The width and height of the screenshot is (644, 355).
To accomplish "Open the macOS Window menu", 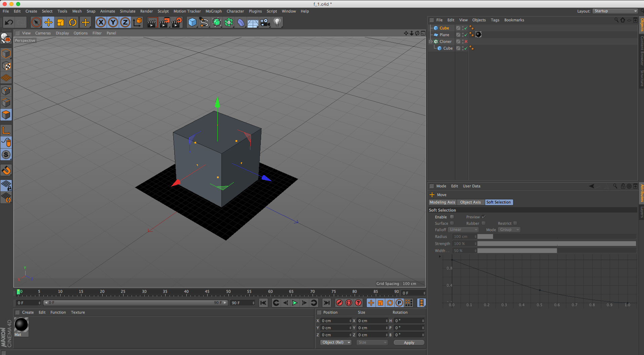I will [x=289, y=11].
